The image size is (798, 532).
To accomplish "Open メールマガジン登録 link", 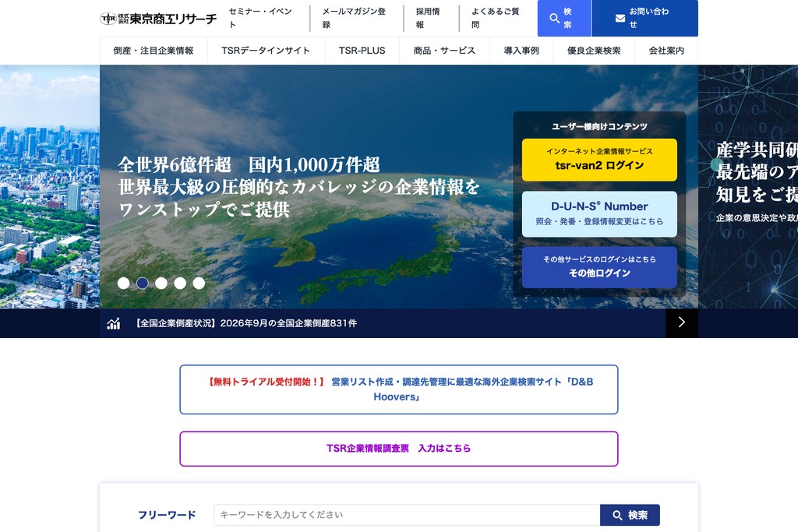I will click(355, 18).
